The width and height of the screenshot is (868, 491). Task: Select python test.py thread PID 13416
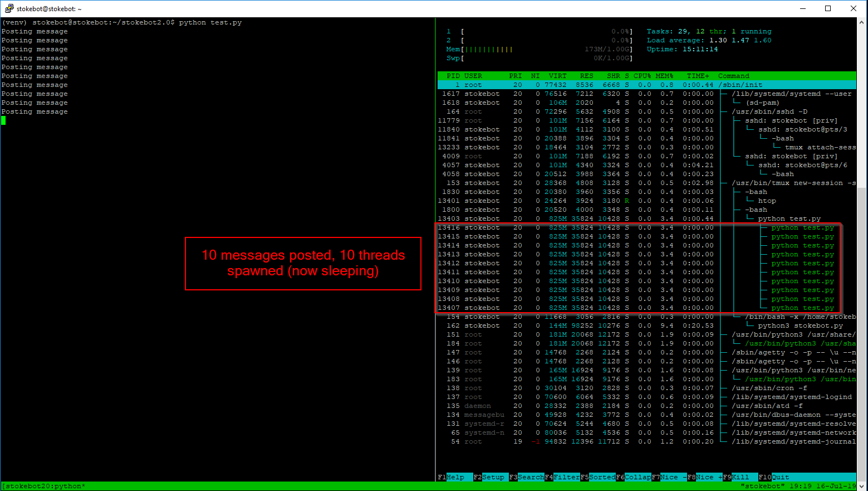[x=647, y=227]
